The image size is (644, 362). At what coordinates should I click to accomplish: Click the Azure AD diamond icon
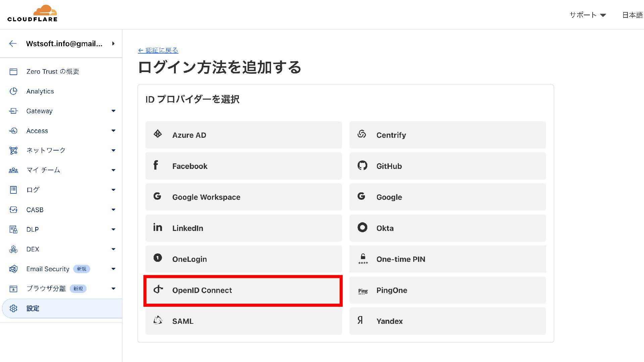tap(158, 134)
